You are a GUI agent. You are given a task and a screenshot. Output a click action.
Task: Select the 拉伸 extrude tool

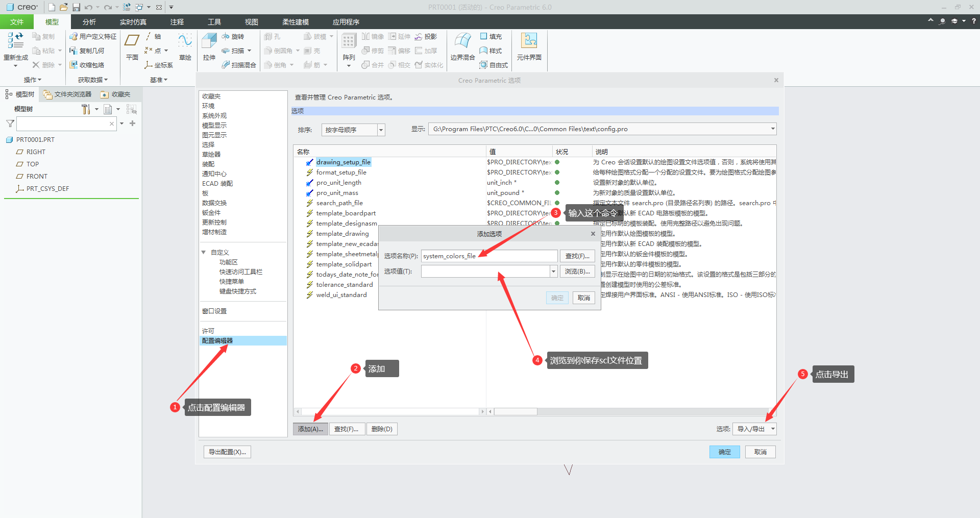209,46
